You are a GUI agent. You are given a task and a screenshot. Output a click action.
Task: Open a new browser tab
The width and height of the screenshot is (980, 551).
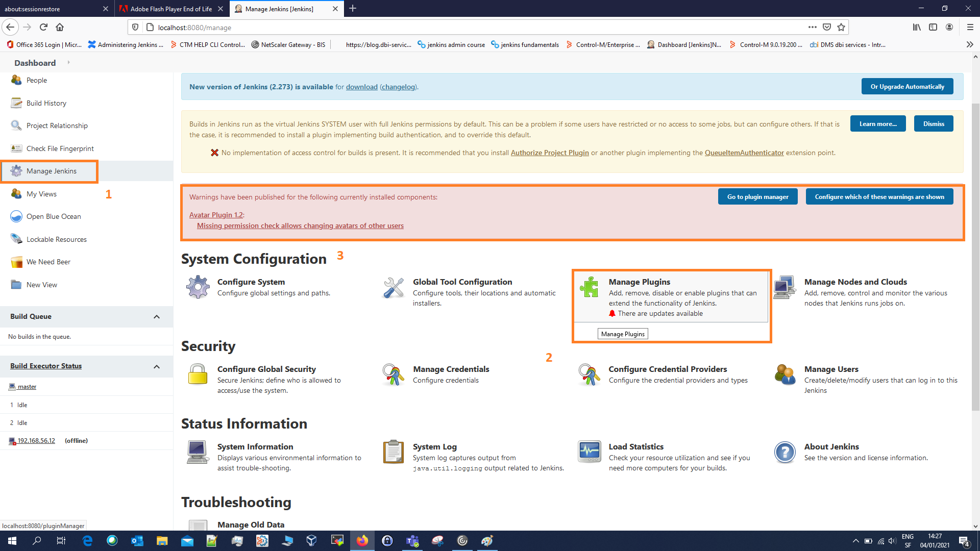click(353, 9)
